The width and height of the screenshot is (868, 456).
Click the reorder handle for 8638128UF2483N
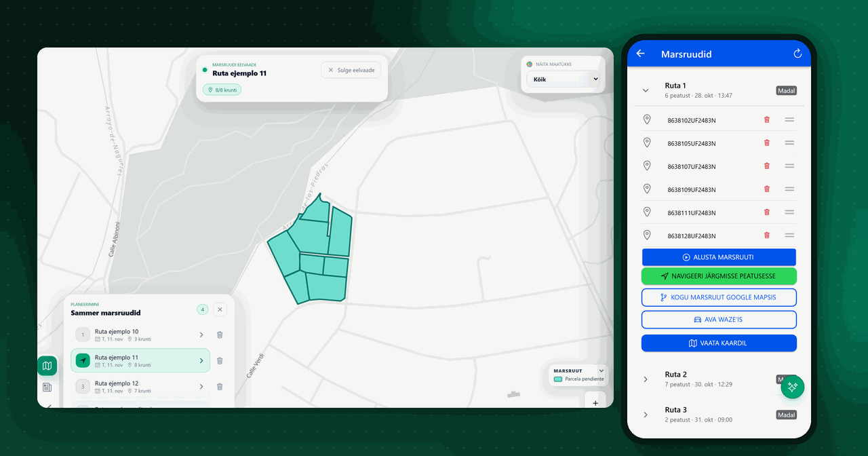(x=789, y=235)
